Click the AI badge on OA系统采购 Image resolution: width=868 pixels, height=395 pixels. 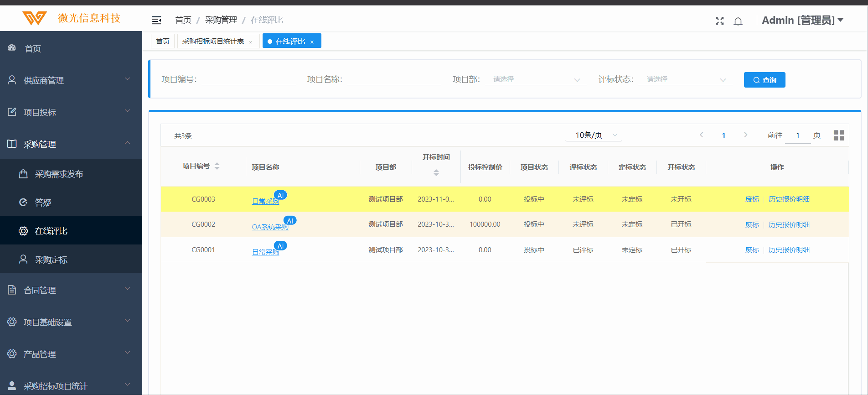click(x=290, y=221)
